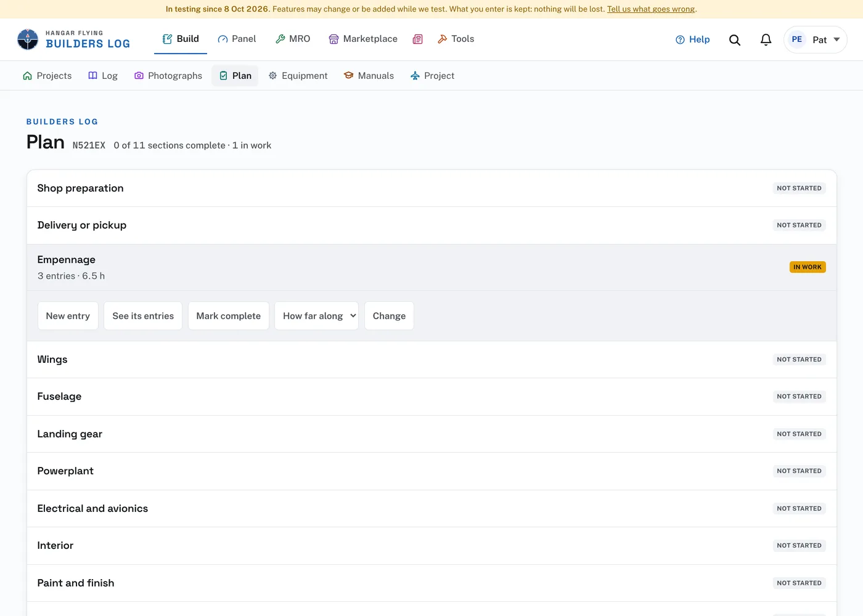This screenshot has width=863, height=616.
Task: Click the Help question mark icon
Action: pyautogui.click(x=680, y=39)
